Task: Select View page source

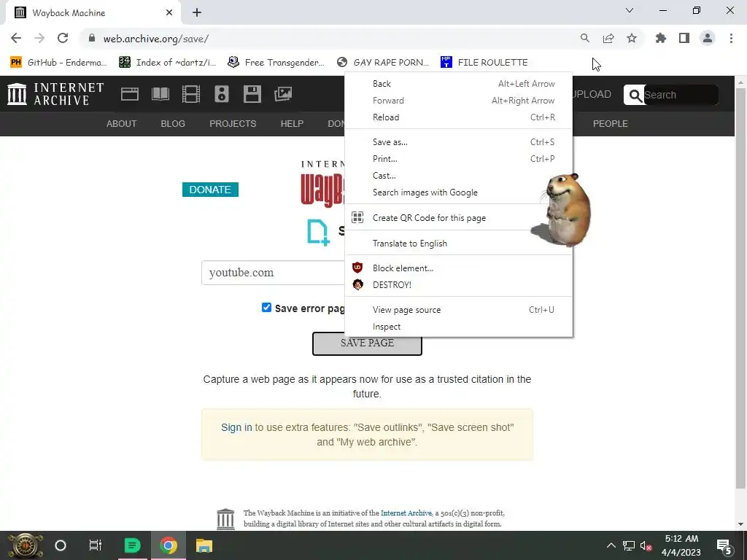Action: point(458,310)
